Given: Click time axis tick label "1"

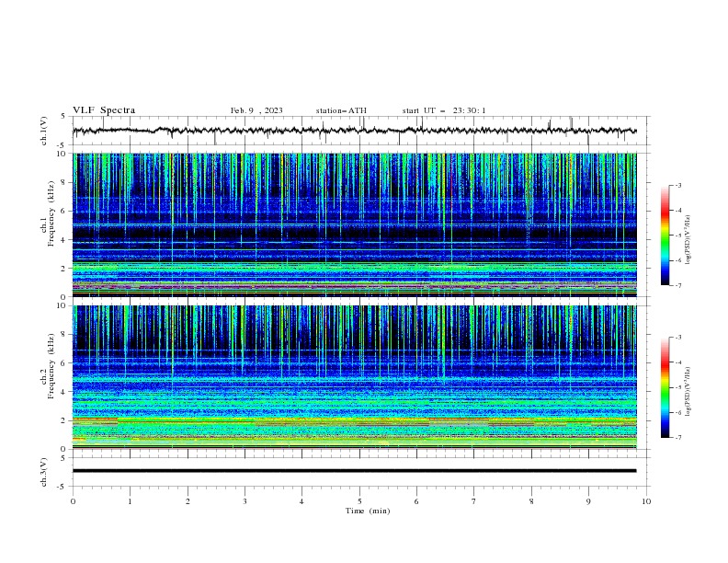Looking at the screenshot, I should click(x=130, y=501).
